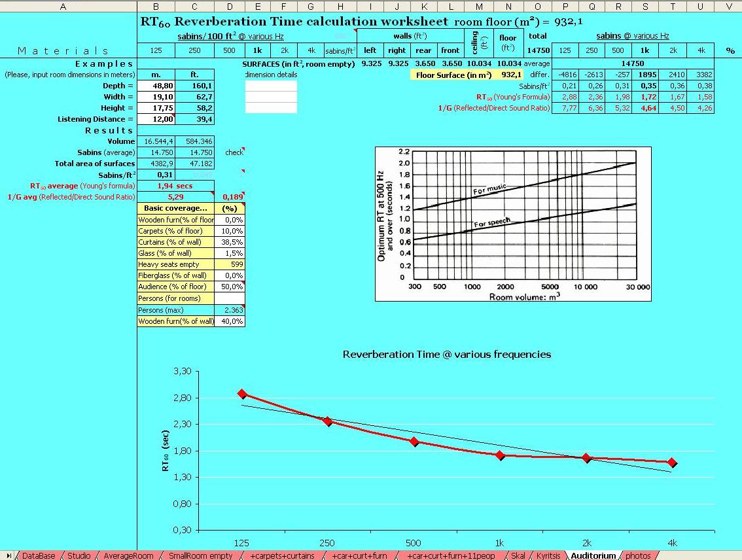Viewport: 742px width, 560px height.
Task: Select the Reverberation Time chart title
Action: coord(447,355)
